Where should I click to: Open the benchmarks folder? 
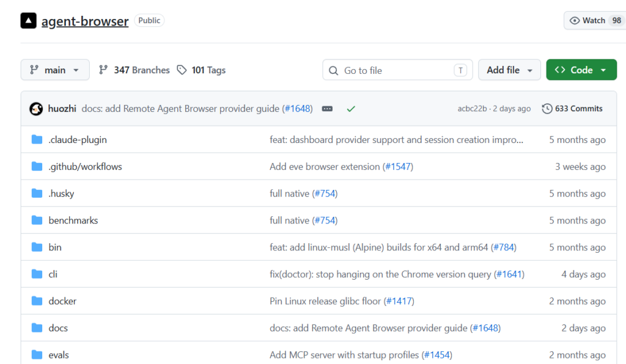pyautogui.click(x=73, y=220)
